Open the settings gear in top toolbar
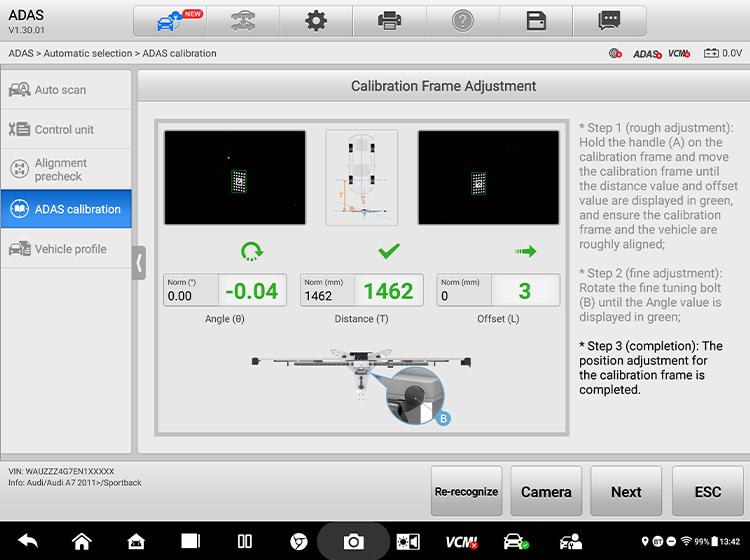 (316, 21)
